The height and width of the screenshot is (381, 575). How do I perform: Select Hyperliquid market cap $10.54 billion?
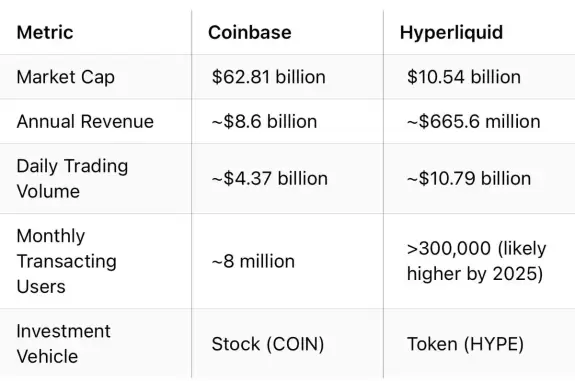(x=464, y=77)
